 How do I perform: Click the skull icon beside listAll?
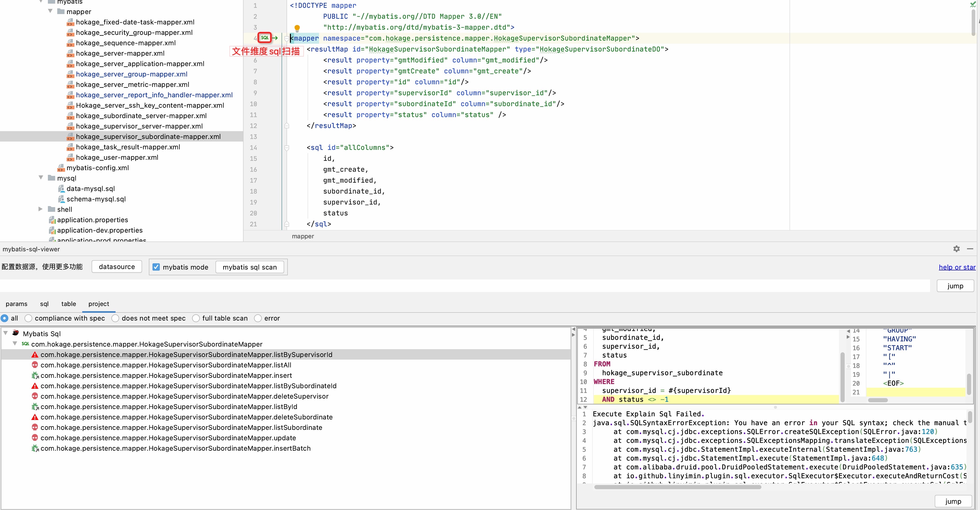pyautogui.click(x=35, y=365)
